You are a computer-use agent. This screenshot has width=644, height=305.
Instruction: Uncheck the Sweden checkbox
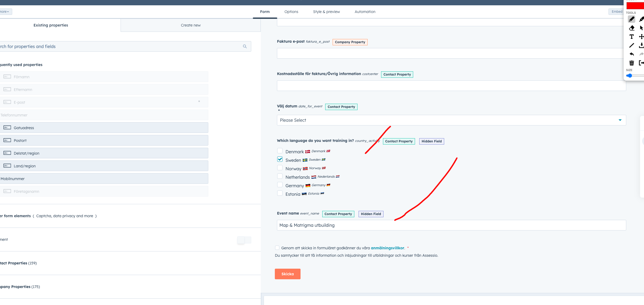click(x=280, y=159)
